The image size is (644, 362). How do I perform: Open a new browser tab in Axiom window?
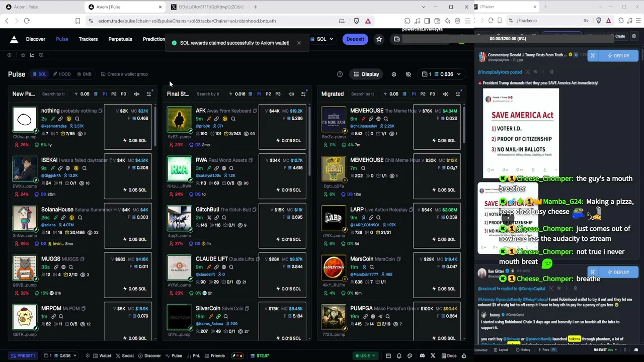pos(255,7)
